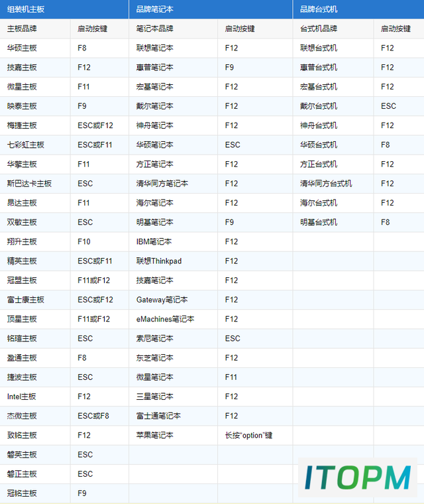Screen dimensions: 424x504
Task: Select the 致铭主板 cell
Action: (x=35, y=435)
